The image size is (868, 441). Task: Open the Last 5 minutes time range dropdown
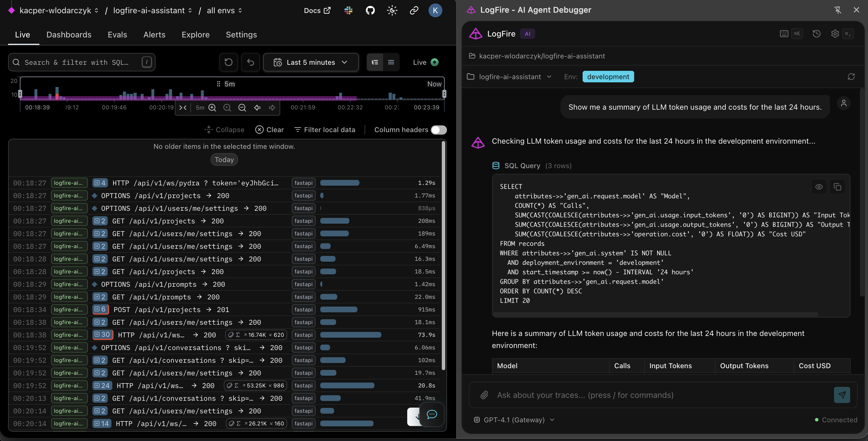click(311, 62)
